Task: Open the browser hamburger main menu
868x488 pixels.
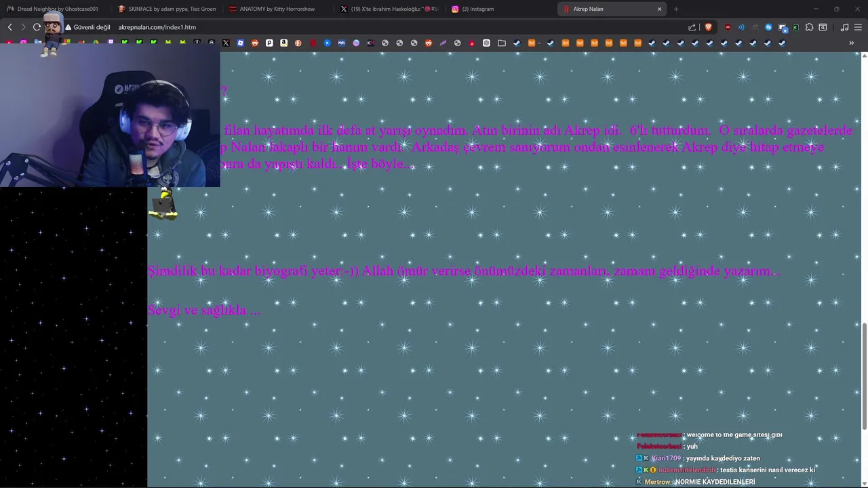Action: click(x=859, y=27)
